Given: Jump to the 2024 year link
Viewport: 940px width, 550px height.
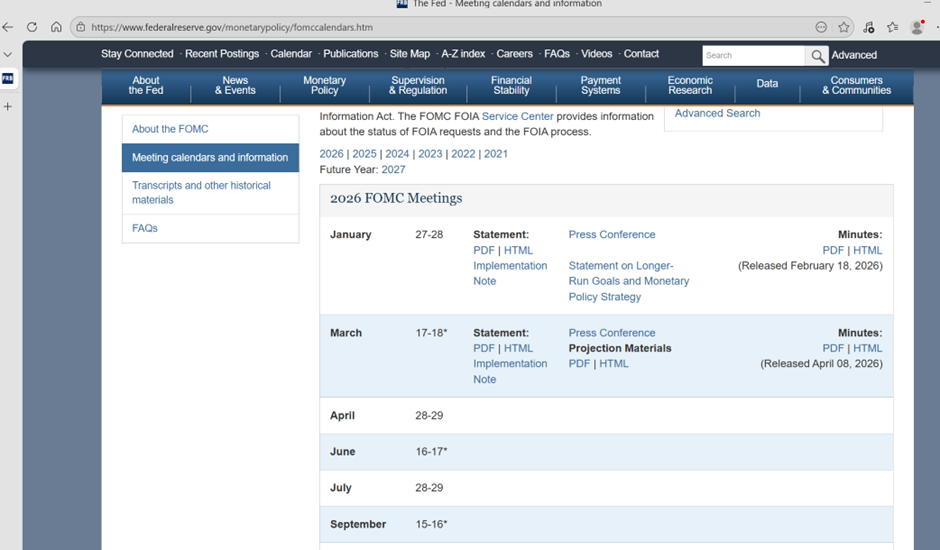Looking at the screenshot, I should [x=397, y=154].
